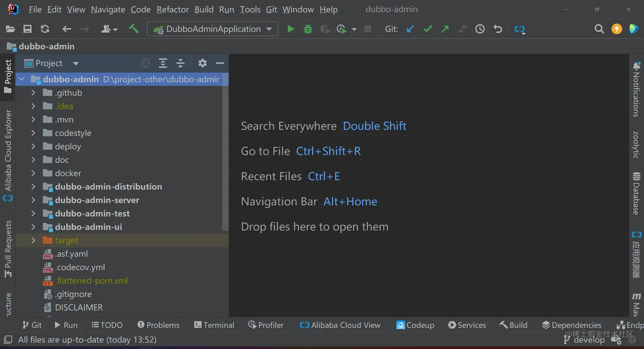Navigate forward with the right arrow
Image resolution: width=644 pixels, height=349 pixels.
[85, 29]
